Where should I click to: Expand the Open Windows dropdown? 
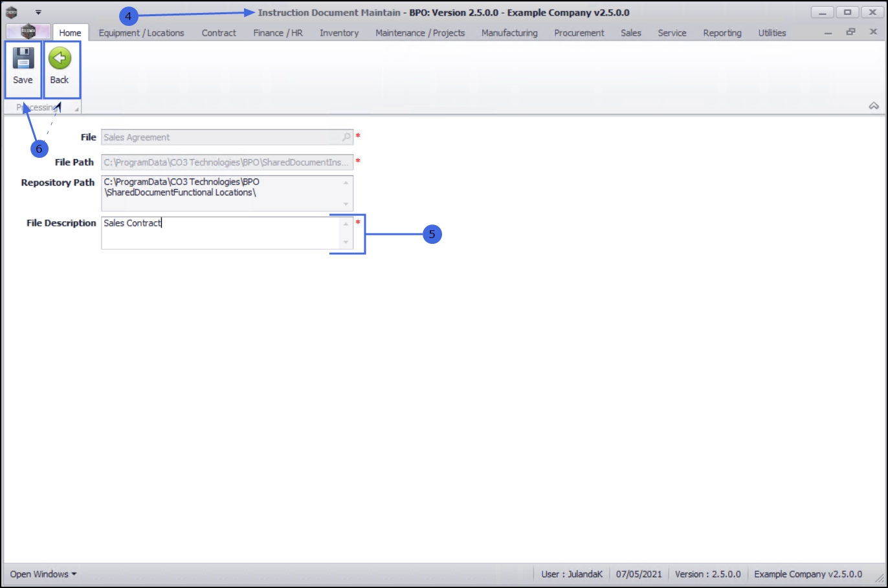[43, 574]
